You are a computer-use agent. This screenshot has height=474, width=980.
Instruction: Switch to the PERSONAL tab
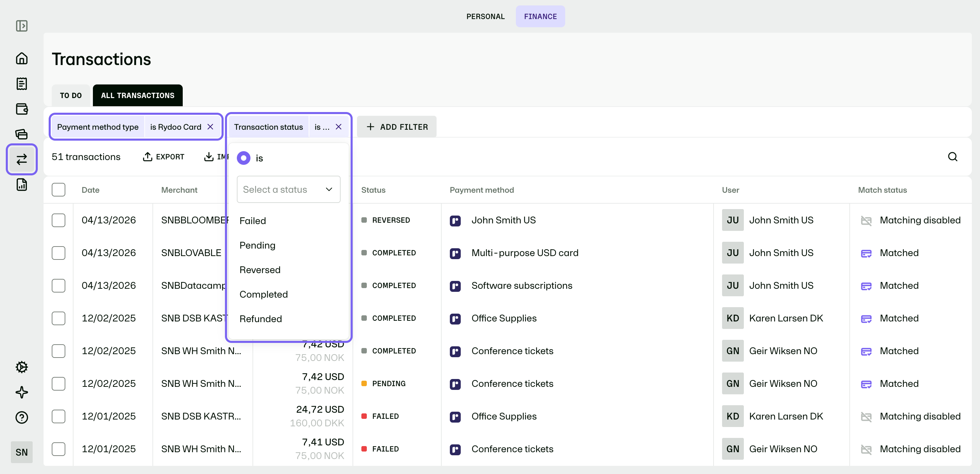coord(486,16)
